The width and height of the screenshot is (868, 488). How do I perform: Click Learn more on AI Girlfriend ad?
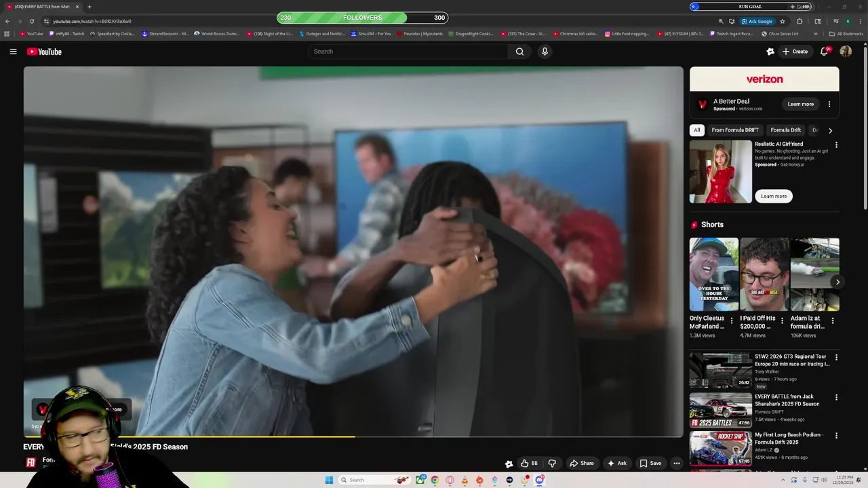(774, 197)
